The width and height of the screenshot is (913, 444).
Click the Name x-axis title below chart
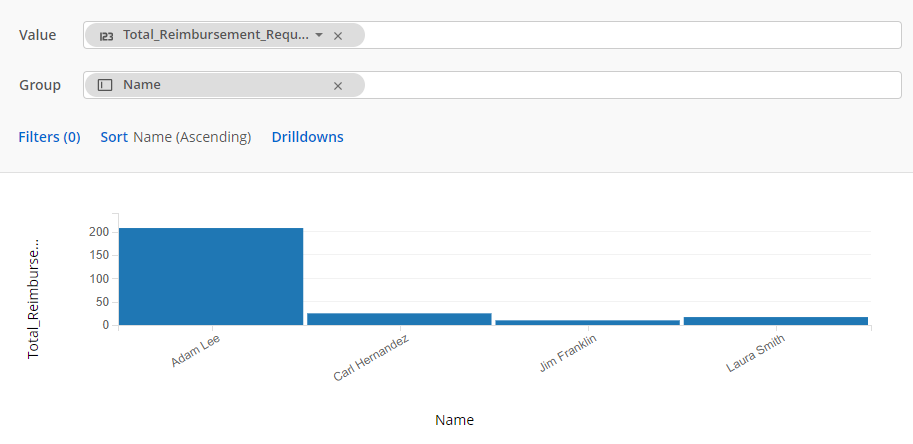click(x=454, y=420)
